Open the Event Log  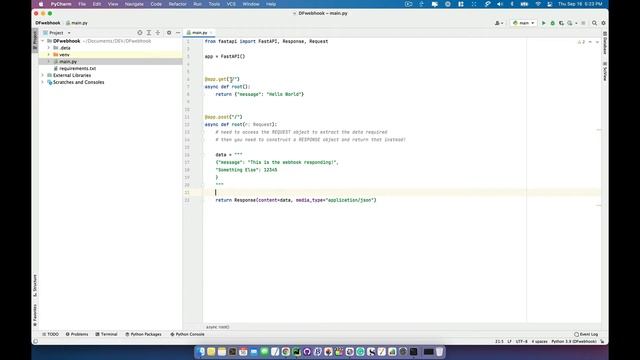(586, 334)
